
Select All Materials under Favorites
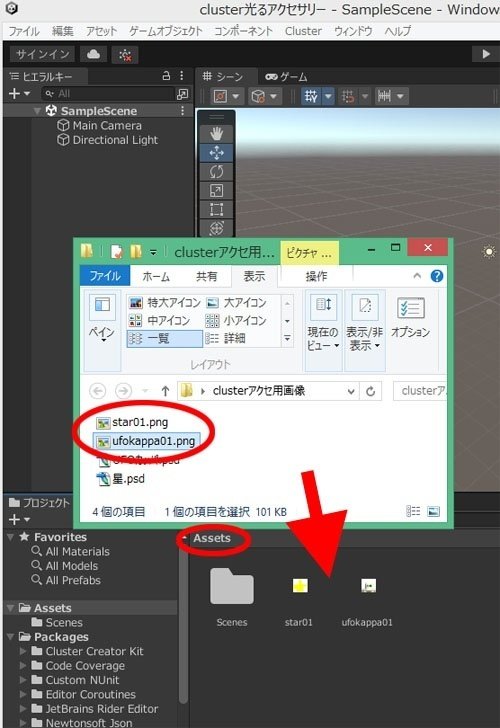click(71, 552)
